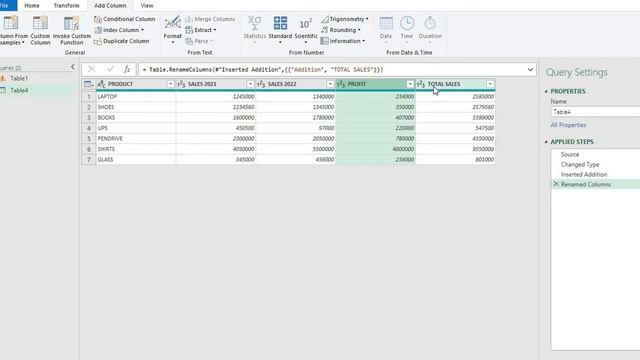Cancel the formula edit (X)

(x=91, y=69)
